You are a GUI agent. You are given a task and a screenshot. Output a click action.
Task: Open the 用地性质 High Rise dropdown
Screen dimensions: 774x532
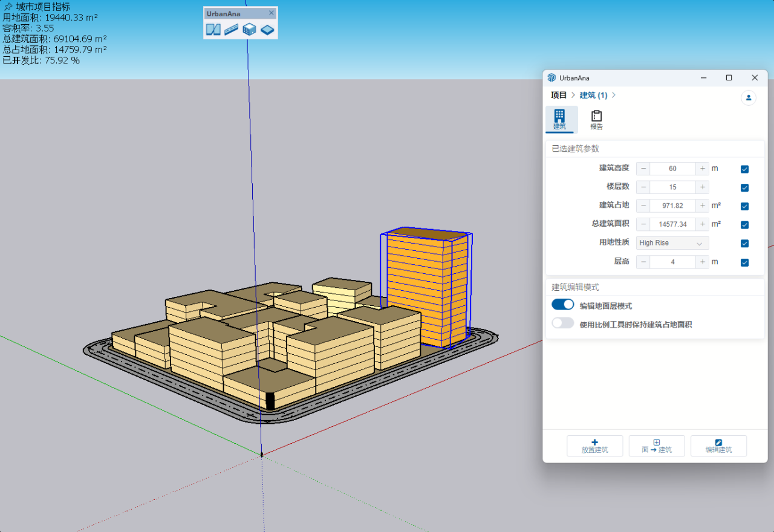672,243
